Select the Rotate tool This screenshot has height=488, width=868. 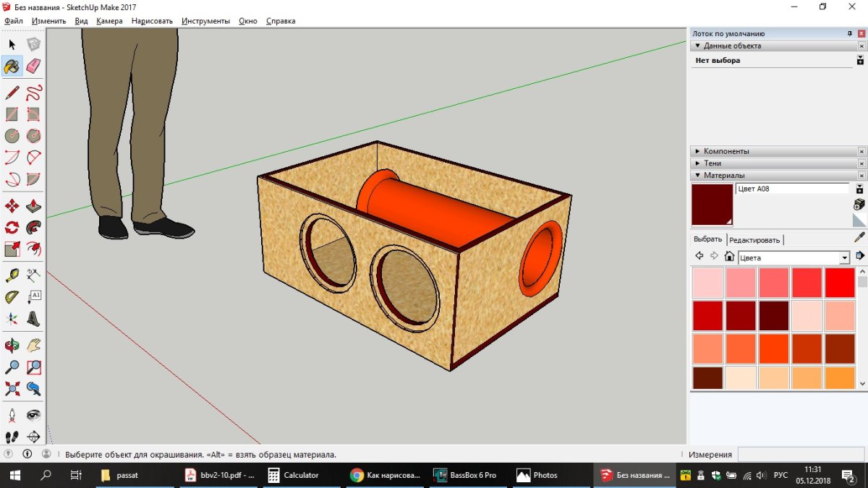tap(12, 228)
